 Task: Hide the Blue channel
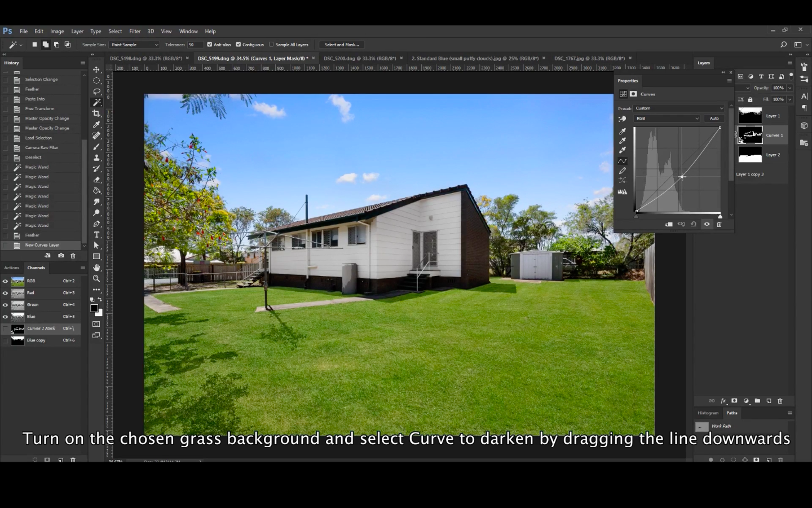point(6,317)
